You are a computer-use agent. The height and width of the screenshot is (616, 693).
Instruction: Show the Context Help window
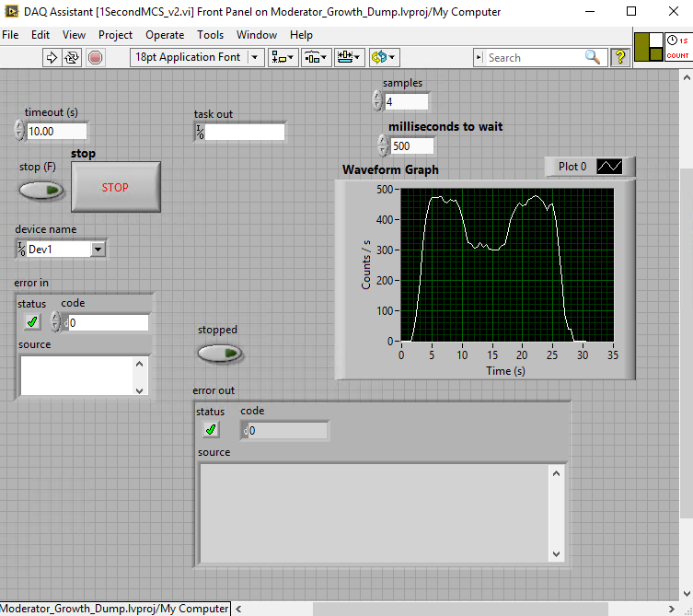pos(620,57)
